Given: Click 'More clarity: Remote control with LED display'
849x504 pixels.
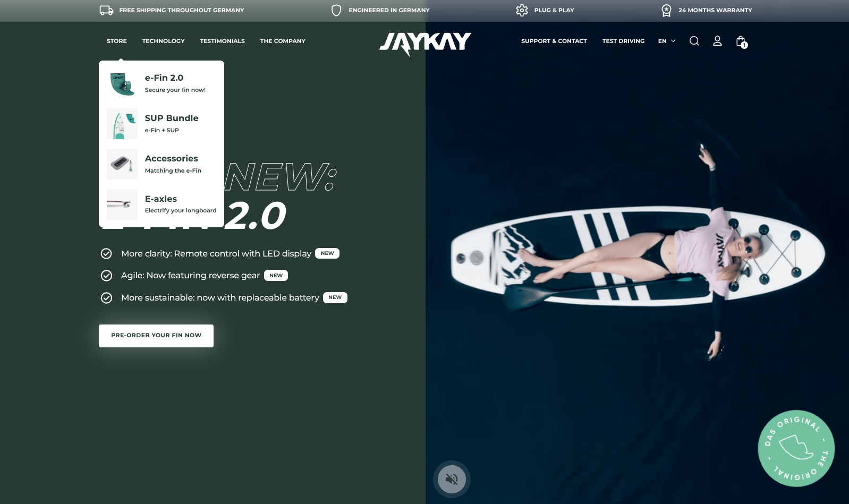Looking at the screenshot, I should 216,254.
